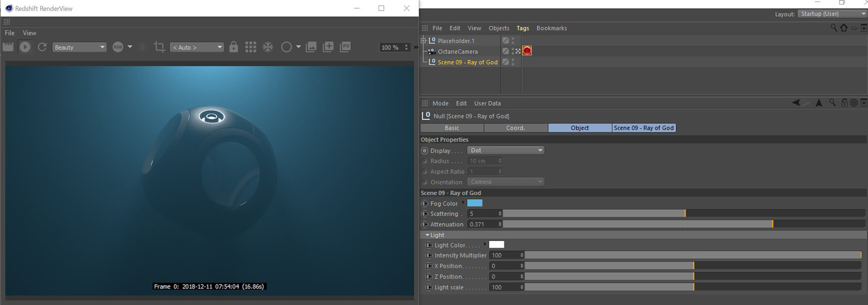Toggle the Scattering keyframe button
The width and height of the screenshot is (868, 305).
[425, 214]
